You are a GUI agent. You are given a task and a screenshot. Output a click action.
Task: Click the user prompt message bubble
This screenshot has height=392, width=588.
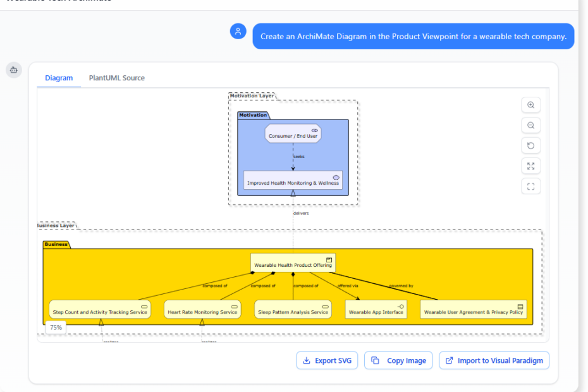click(x=413, y=37)
